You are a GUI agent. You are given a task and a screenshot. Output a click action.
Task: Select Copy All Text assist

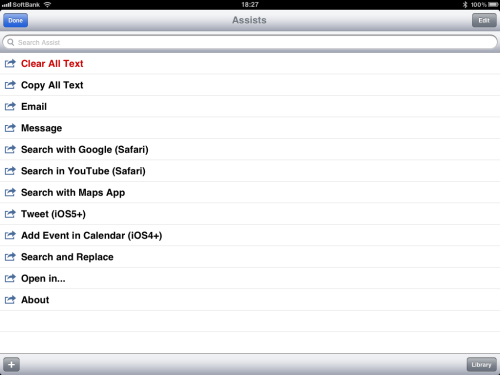tap(250, 85)
